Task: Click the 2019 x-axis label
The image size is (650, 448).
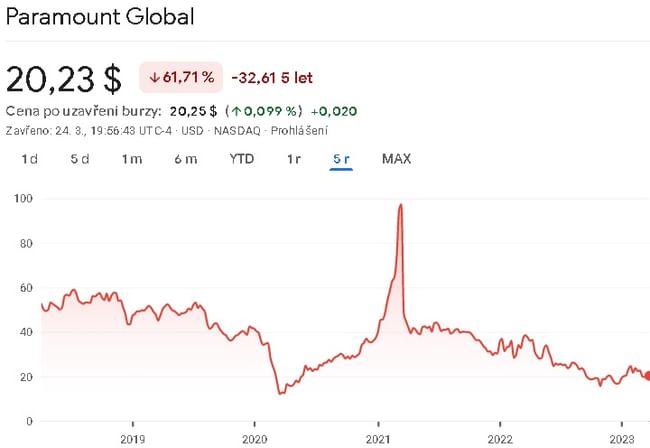Action: pos(132,438)
